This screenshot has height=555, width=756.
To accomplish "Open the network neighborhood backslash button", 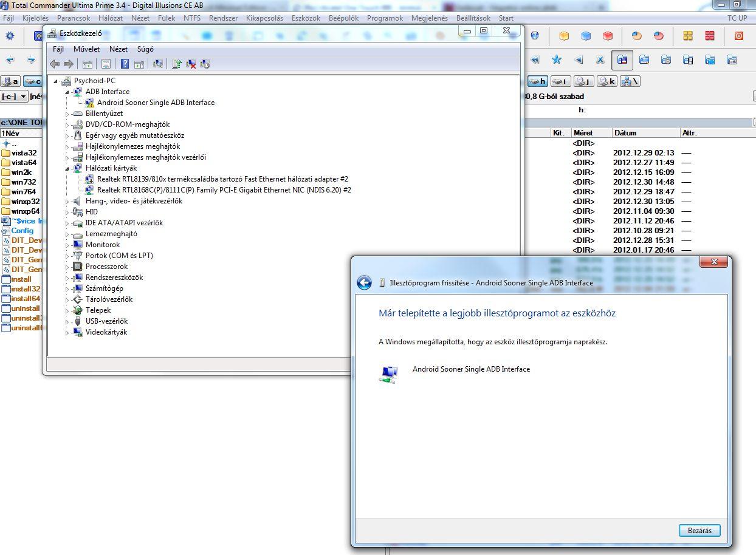I will (630, 81).
